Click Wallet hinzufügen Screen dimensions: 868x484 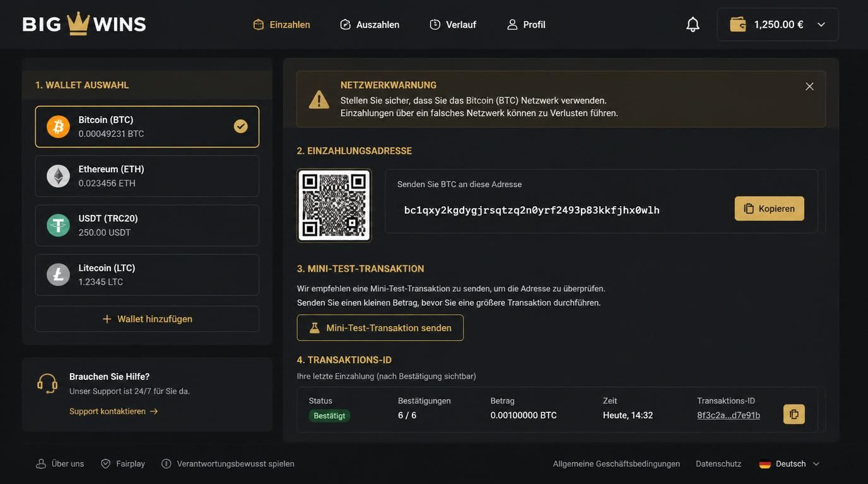(147, 319)
